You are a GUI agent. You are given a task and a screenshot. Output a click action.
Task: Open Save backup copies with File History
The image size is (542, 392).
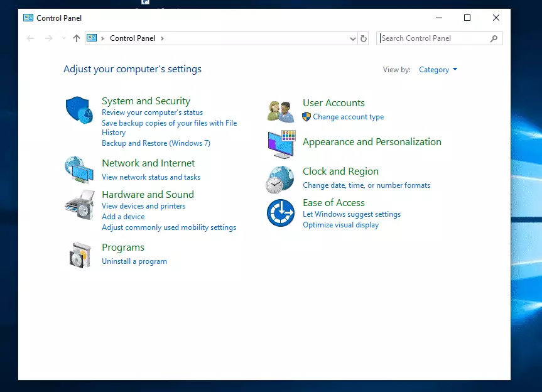tap(169, 128)
